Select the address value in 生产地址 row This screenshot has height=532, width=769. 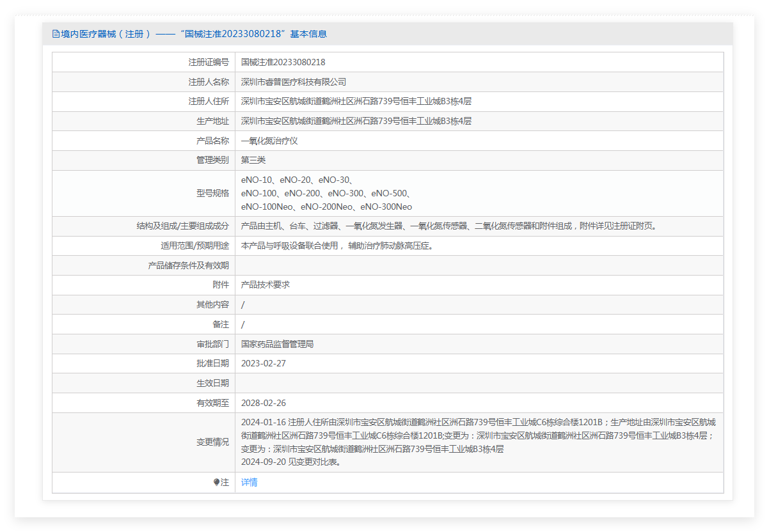(356, 121)
